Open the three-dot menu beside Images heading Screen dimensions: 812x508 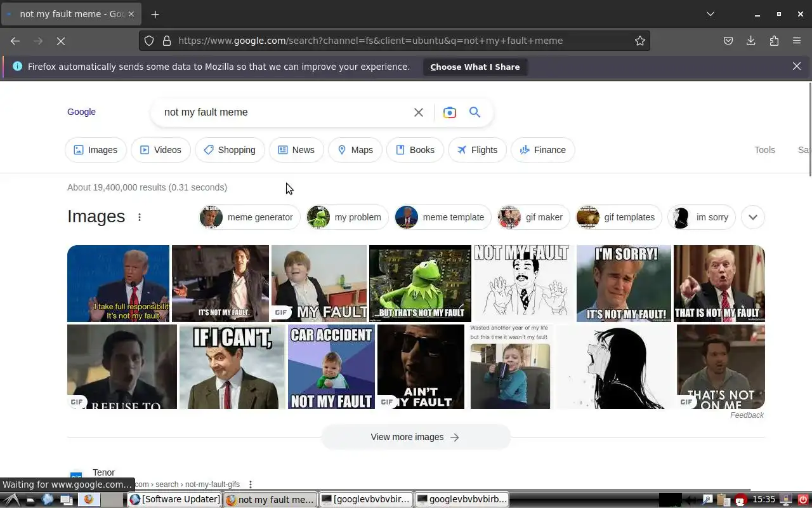point(140,217)
